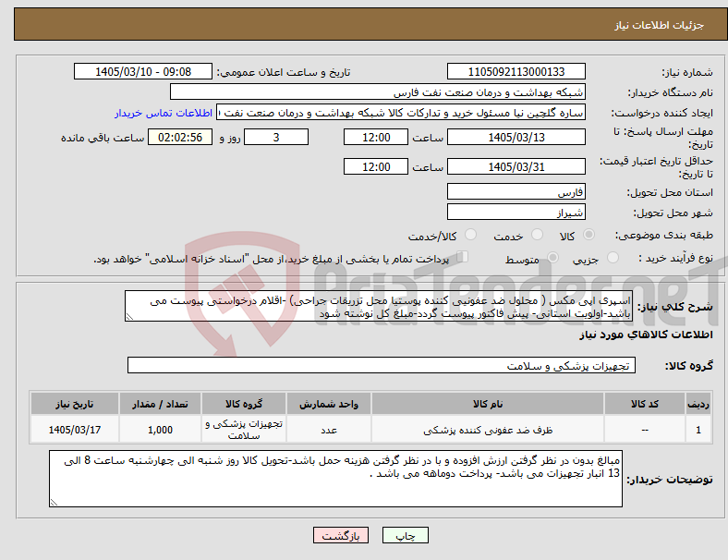Screen dimensions: 728x560
Task: Click the resize handle of توضیحات خریدار box
Action: (x=54, y=502)
